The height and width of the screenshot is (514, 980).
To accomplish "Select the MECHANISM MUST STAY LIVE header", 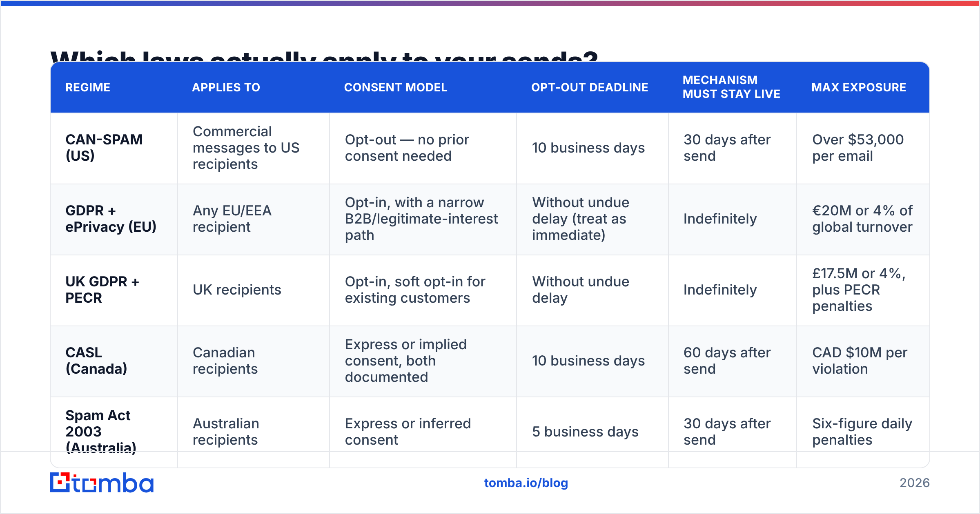I will point(731,87).
